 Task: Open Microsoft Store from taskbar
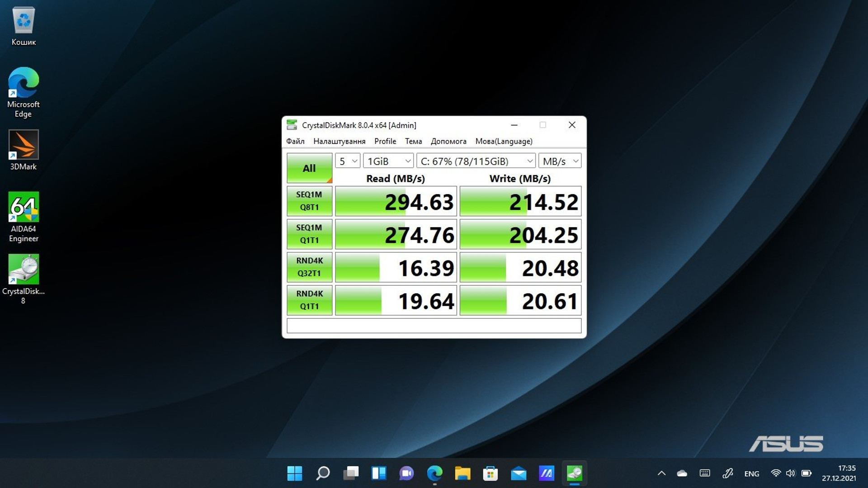tap(491, 474)
